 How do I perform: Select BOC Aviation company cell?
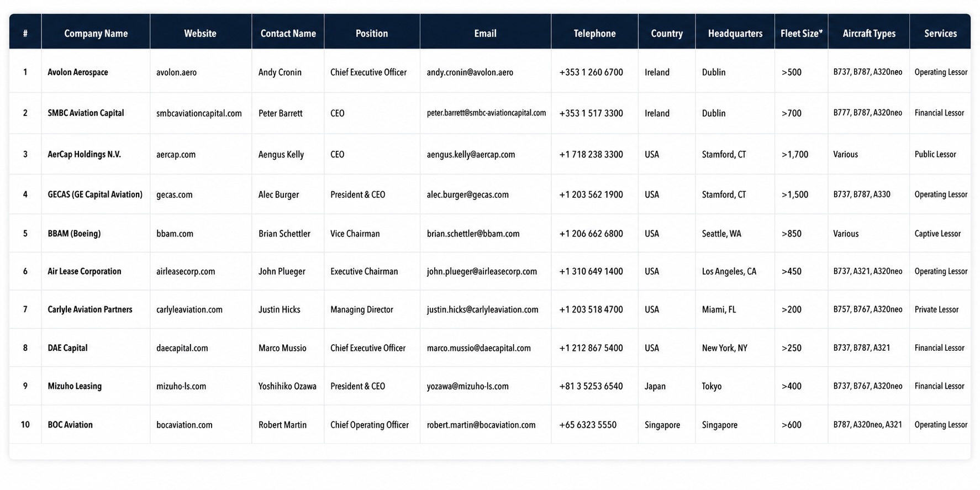tap(70, 425)
